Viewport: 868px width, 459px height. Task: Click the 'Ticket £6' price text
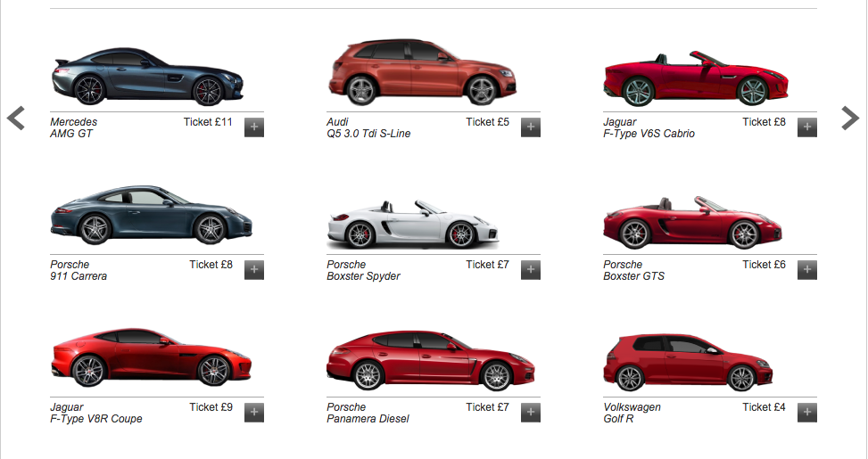click(x=764, y=265)
